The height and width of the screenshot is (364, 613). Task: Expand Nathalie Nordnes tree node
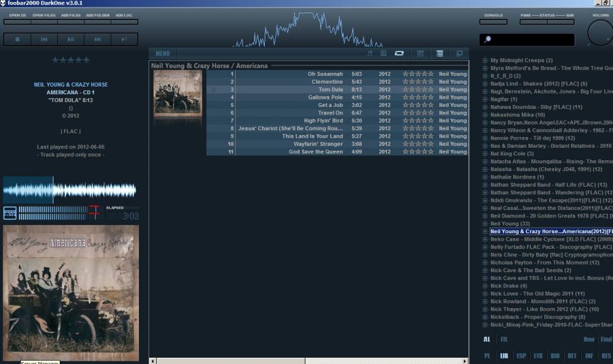point(485,177)
